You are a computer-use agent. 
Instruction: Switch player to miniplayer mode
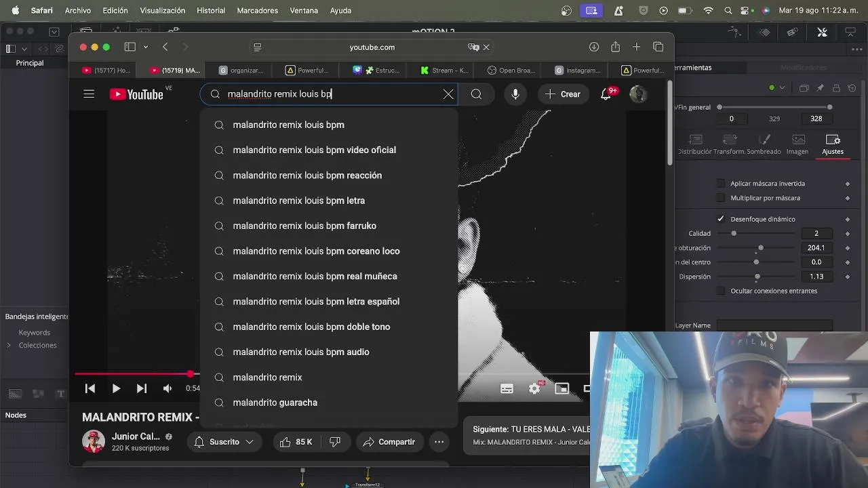pyautogui.click(x=561, y=388)
